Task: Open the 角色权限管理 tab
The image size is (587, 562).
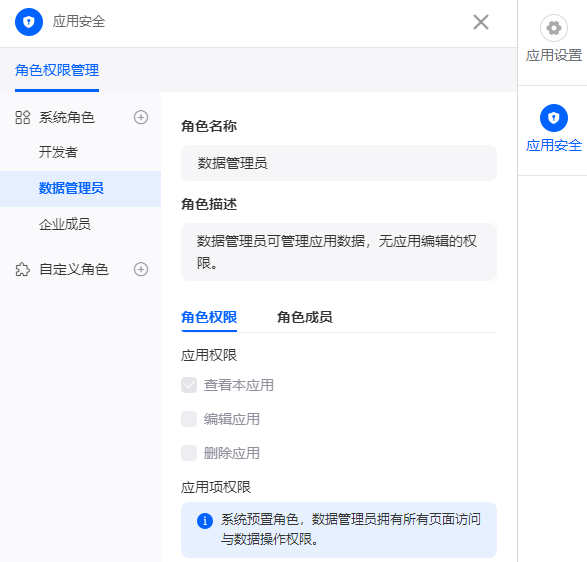Action: pyautogui.click(x=57, y=70)
